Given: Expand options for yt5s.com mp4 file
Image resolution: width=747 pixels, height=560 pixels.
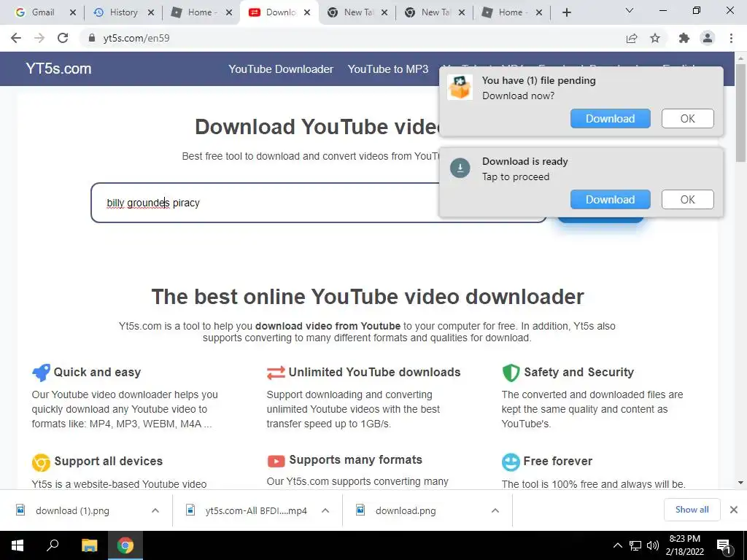Looking at the screenshot, I should [325, 510].
